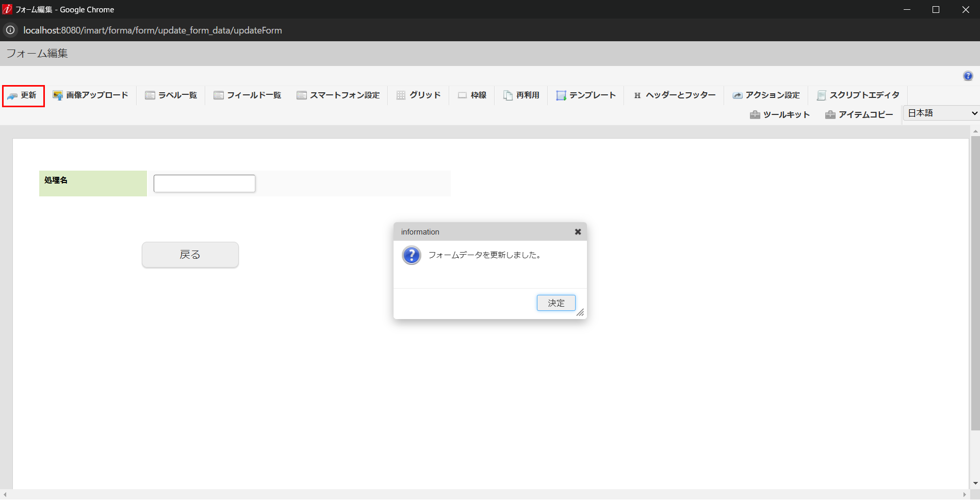This screenshot has height=500, width=980.
Task: Click the 決定 button in the information dialog
Action: tap(556, 303)
